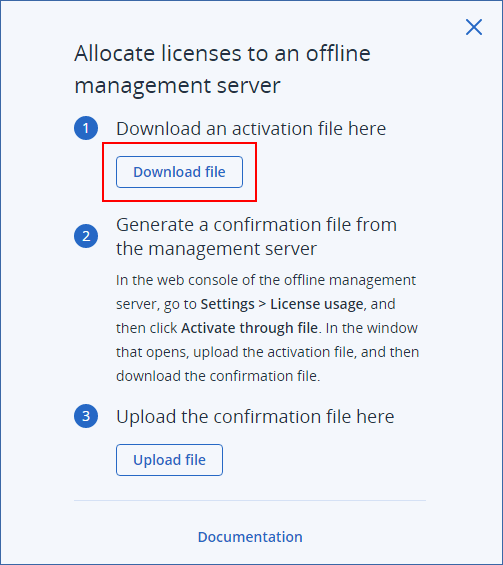The image size is (503, 565).
Task: Click the divider line above Documentation
Action: [250, 500]
